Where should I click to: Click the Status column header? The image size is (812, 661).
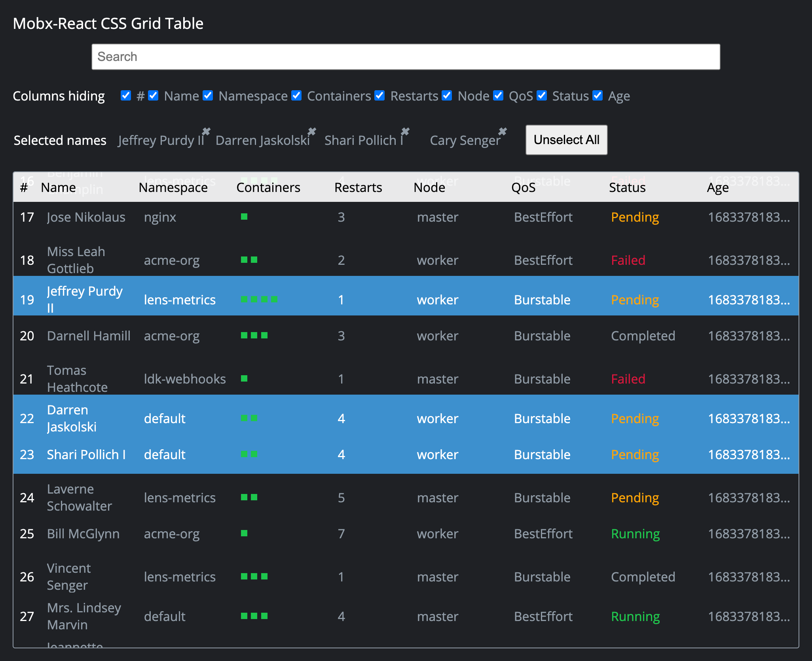tap(627, 187)
